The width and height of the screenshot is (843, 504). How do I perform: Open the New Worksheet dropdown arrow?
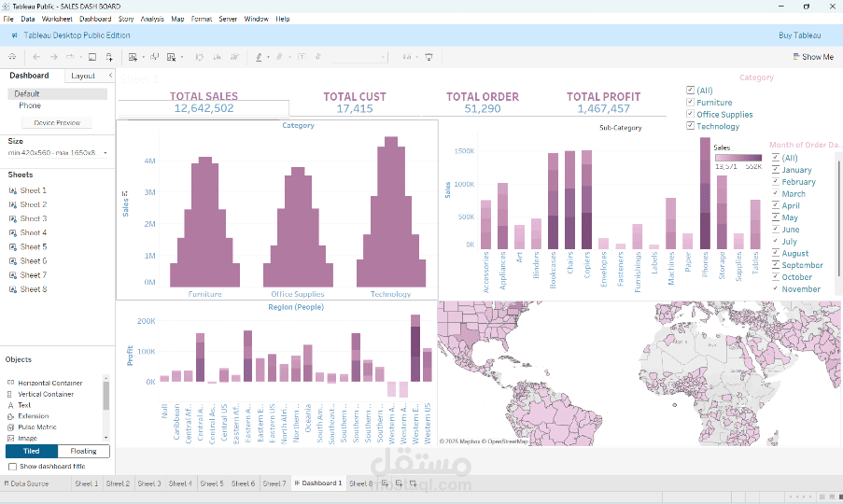143,57
